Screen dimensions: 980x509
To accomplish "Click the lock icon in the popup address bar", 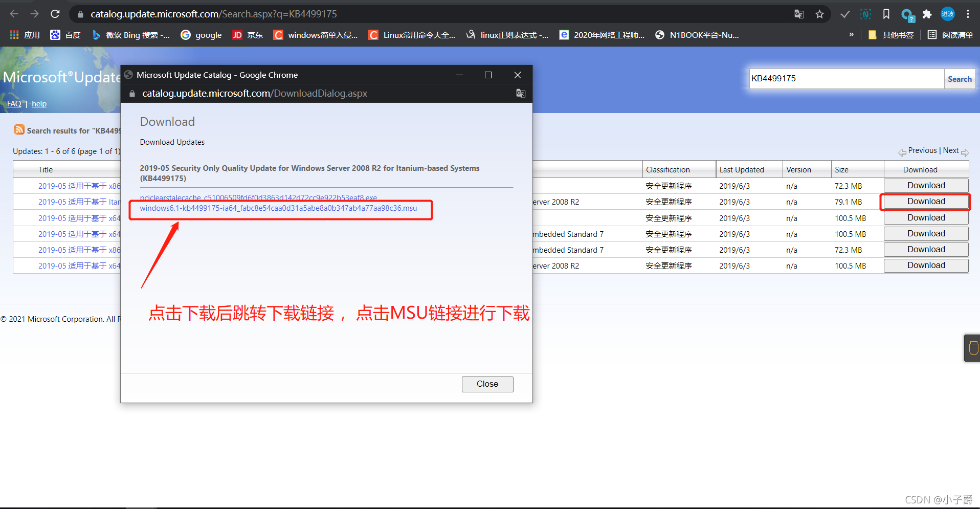I will point(132,94).
